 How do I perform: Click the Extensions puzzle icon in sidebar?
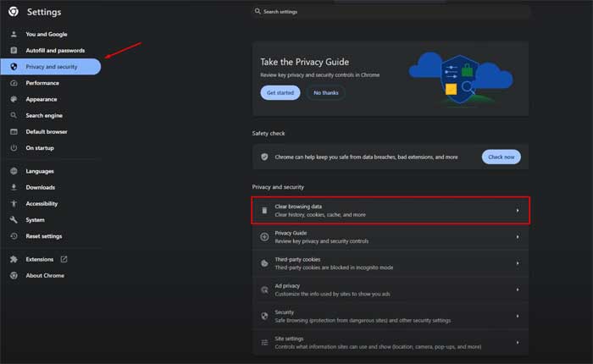pyautogui.click(x=14, y=259)
